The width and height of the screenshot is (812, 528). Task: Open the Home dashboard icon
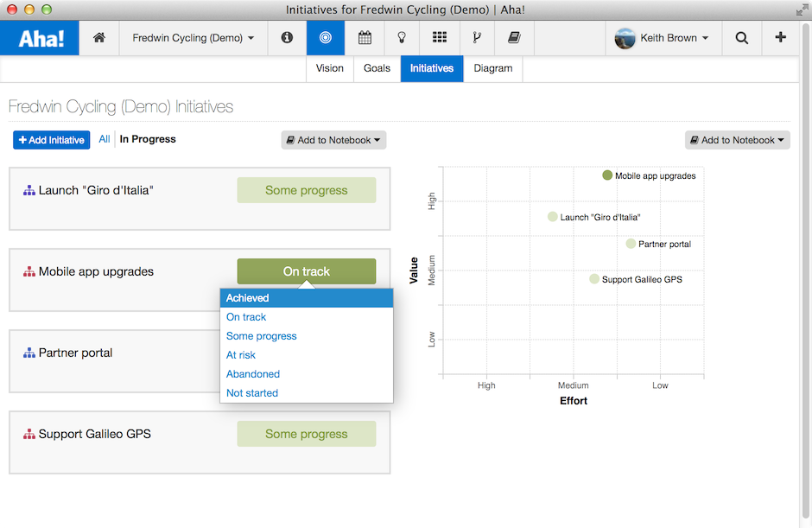[x=98, y=38]
